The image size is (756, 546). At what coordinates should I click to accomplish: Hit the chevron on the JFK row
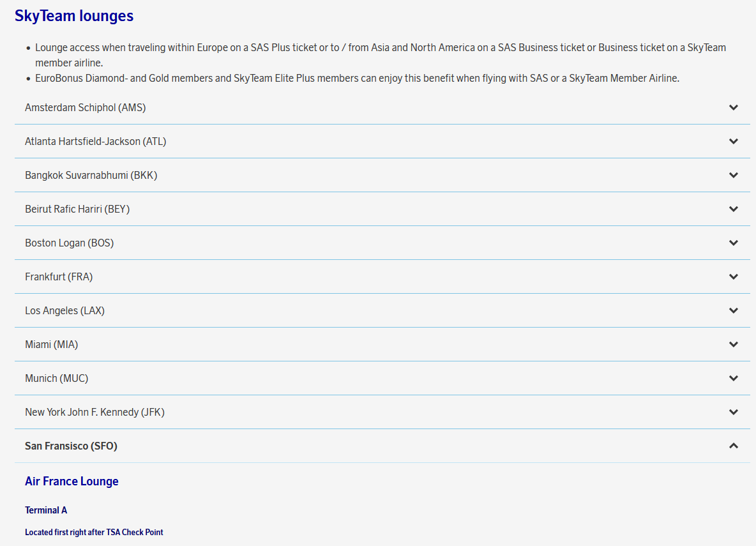click(x=733, y=413)
